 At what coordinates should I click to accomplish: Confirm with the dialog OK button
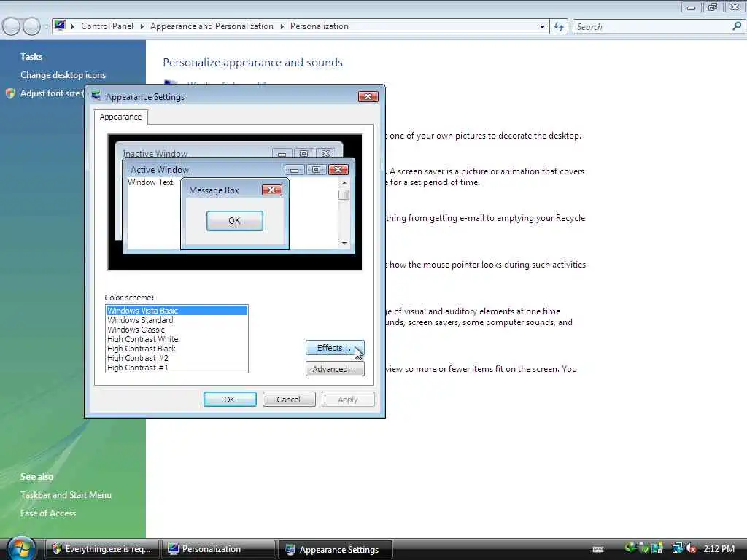(230, 399)
